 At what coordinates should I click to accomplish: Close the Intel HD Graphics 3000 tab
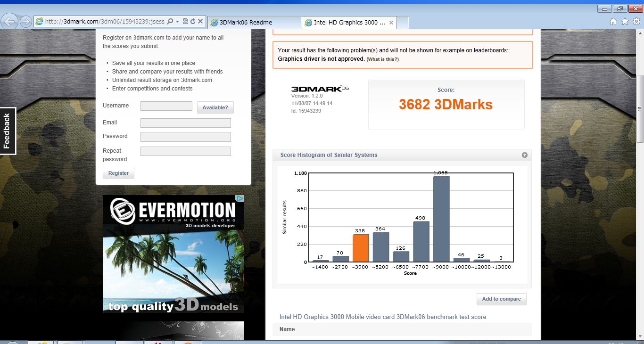point(391,22)
